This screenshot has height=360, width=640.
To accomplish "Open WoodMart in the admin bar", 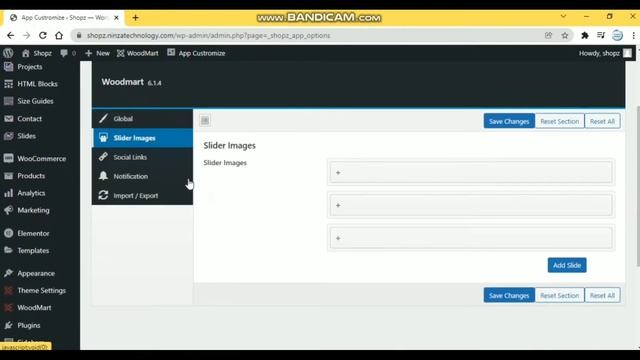I will click(138, 53).
